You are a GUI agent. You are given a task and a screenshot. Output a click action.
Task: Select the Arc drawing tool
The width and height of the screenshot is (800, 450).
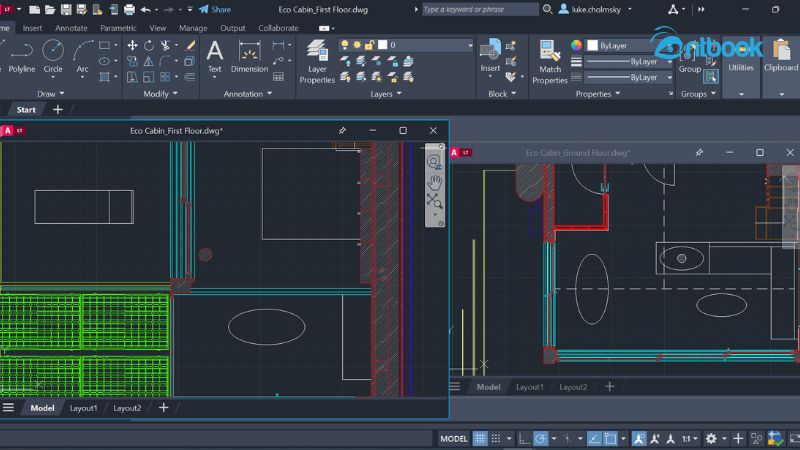[x=82, y=57]
